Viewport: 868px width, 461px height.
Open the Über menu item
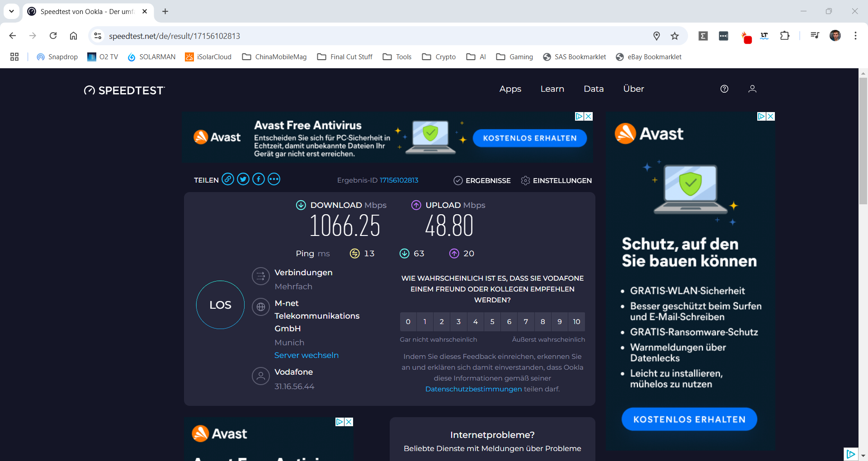(633, 89)
